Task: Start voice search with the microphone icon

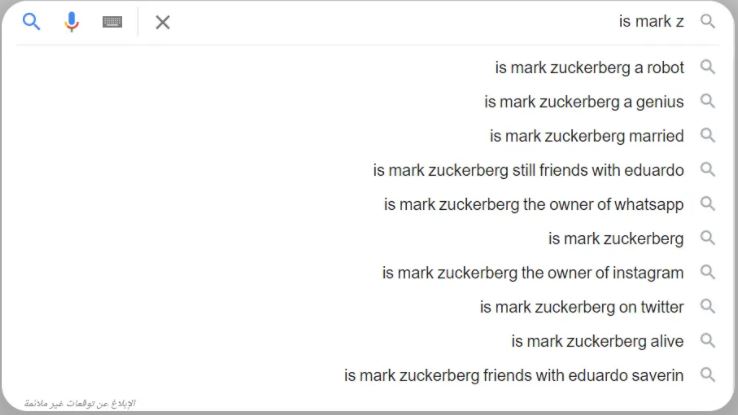Action: tap(72, 22)
